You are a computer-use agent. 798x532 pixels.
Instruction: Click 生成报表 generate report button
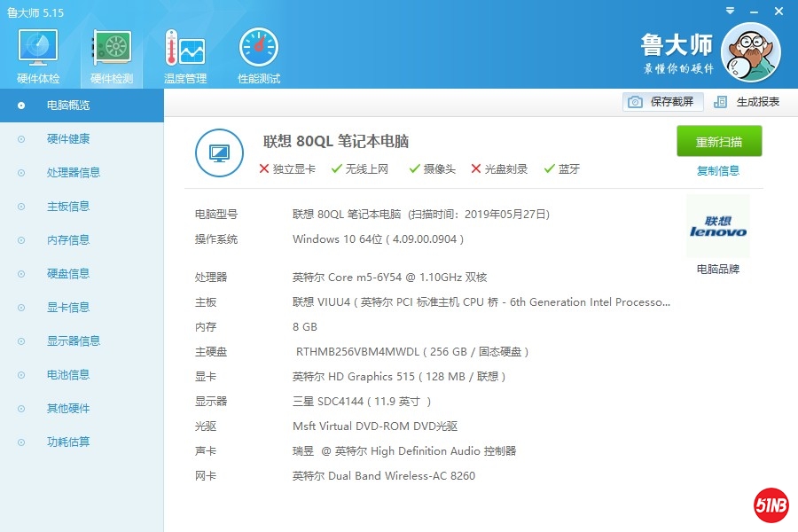click(x=747, y=102)
